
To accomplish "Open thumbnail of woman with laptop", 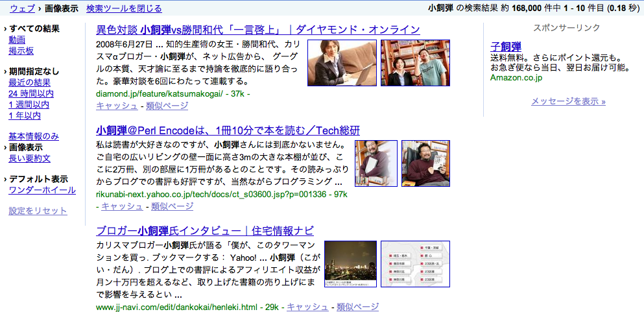I will point(342,63).
